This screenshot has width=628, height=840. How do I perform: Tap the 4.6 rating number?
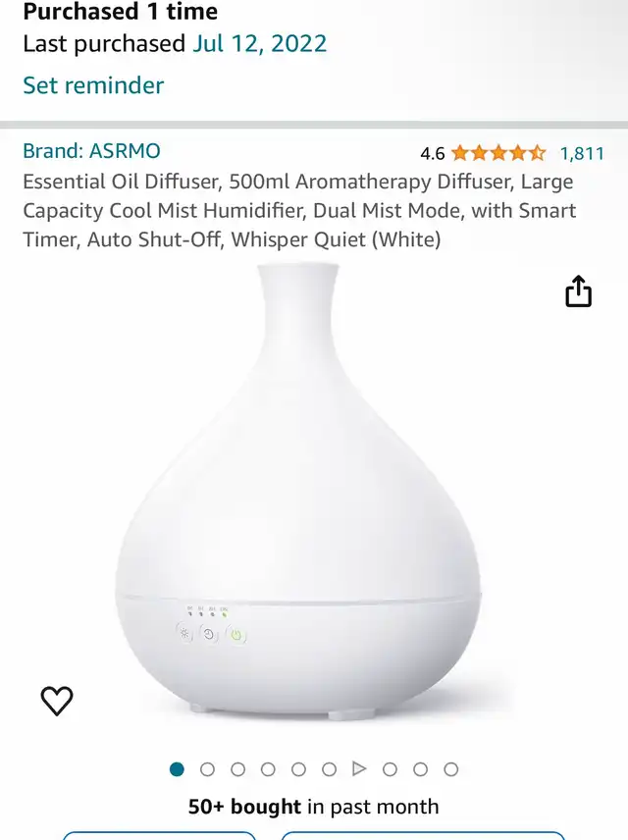(x=433, y=154)
